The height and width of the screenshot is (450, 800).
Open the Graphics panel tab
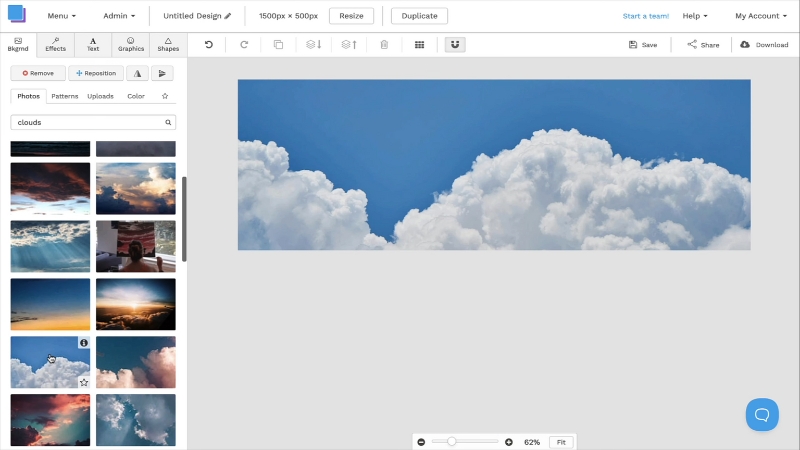[x=130, y=44]
